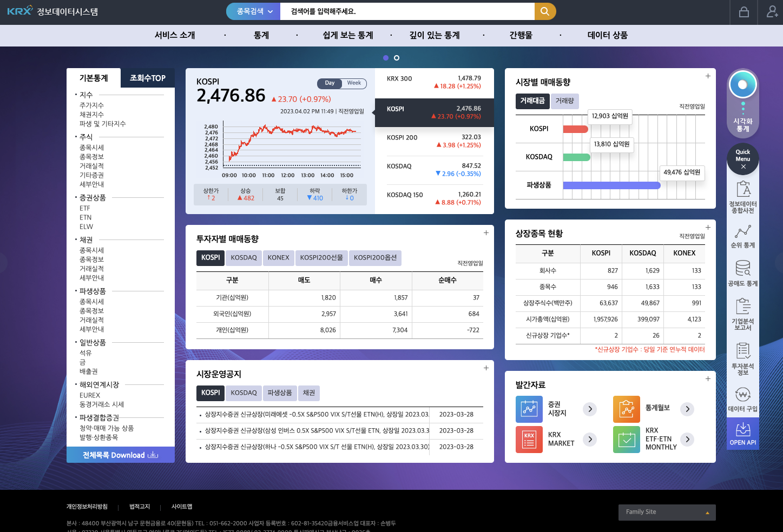The image size is (783, 532).
Task: Select first carousel dot indicator
Action: 386,58
